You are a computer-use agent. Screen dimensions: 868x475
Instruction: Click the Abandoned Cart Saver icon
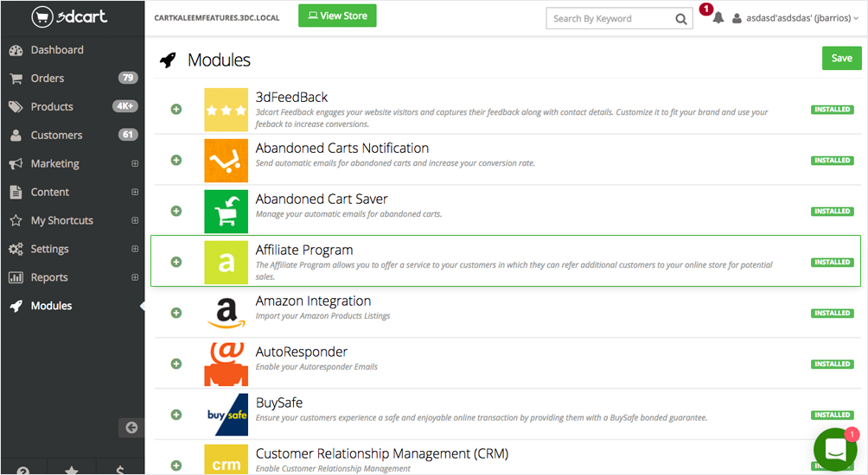[x=226, y=211]
